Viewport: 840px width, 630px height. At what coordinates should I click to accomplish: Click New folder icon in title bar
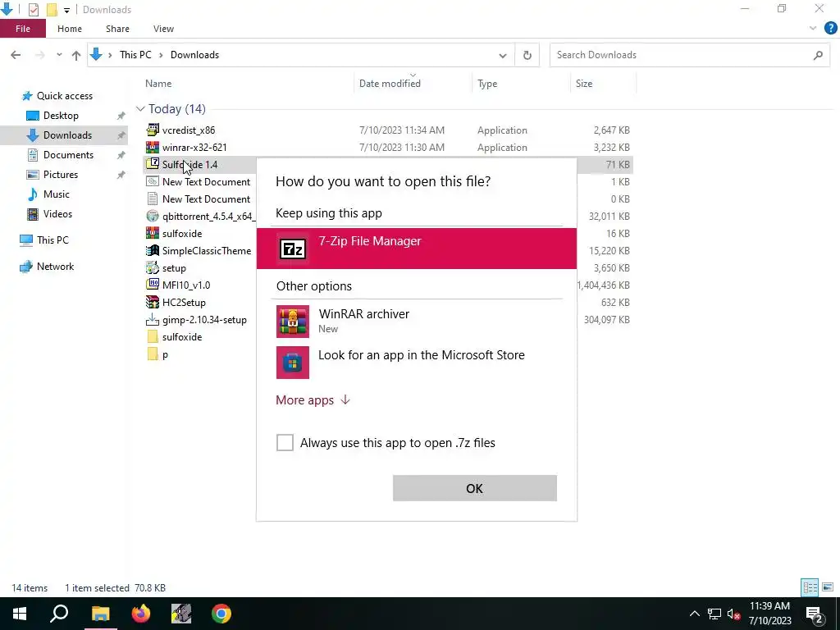[52, 10]
